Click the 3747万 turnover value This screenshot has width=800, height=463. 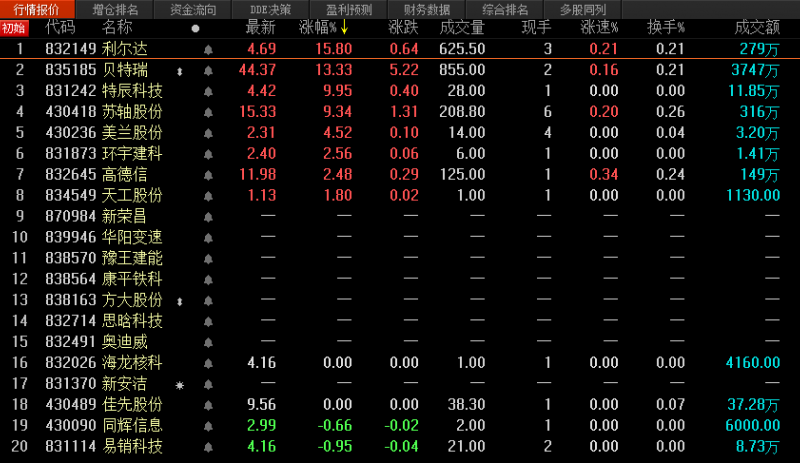(755, 70)
